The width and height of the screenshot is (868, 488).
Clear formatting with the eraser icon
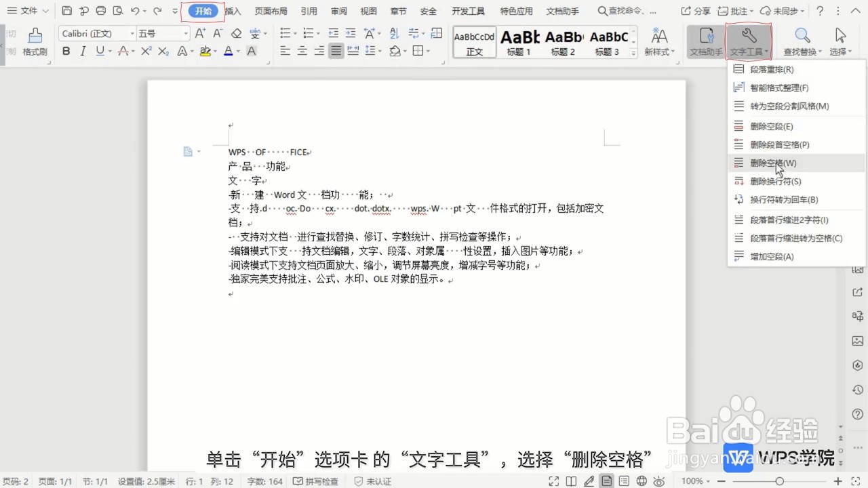pyautogui.click(x=236, y=34)
